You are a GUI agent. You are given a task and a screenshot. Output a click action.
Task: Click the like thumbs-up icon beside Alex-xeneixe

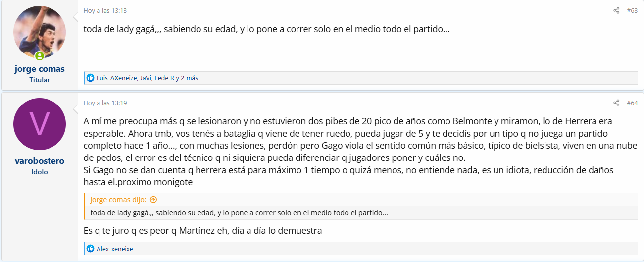click(90, 249)
